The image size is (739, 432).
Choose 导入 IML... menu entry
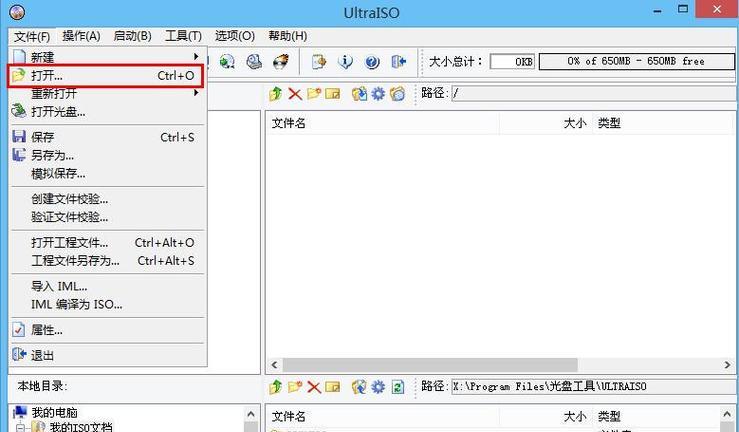107,286
